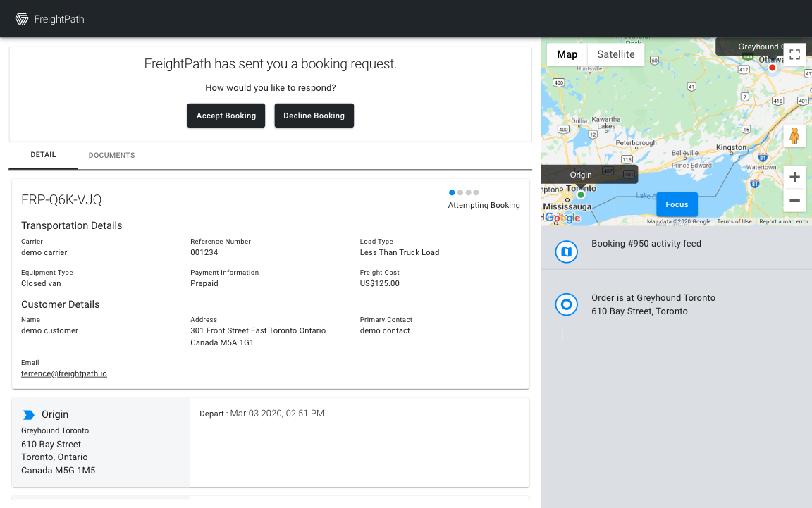The width and height of the screenshot is (812, 508).
Task: Click the Prepaid payment value
Action: (x=204, y=283)
